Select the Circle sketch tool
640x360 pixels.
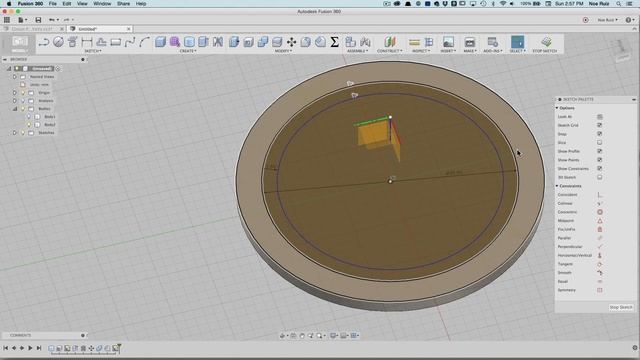[58, 42]
